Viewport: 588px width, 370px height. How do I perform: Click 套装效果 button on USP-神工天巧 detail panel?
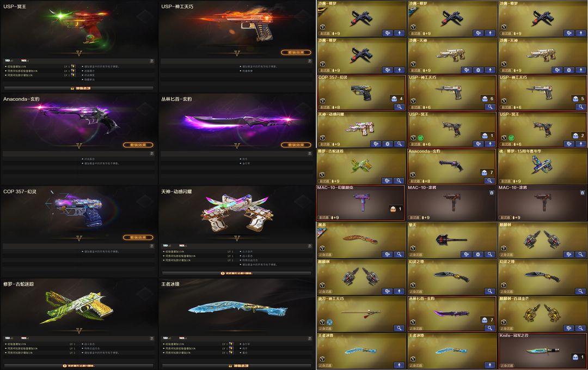(x=296, y=52)
